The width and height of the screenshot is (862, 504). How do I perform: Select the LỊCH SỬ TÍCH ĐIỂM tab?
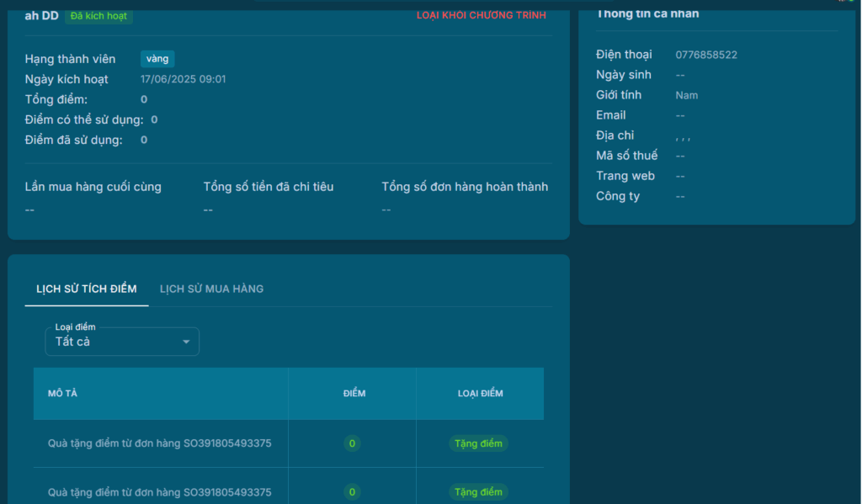(86, 289)
